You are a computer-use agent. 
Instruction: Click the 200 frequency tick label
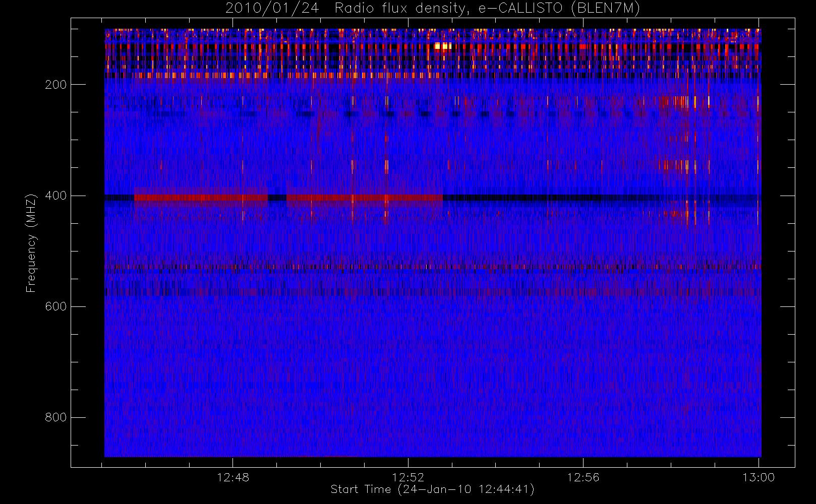(56, 85)
